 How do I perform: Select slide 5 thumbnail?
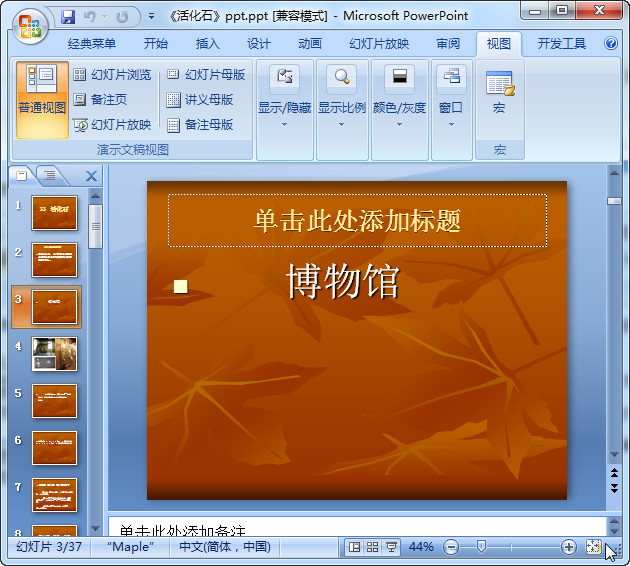(54, 401)
